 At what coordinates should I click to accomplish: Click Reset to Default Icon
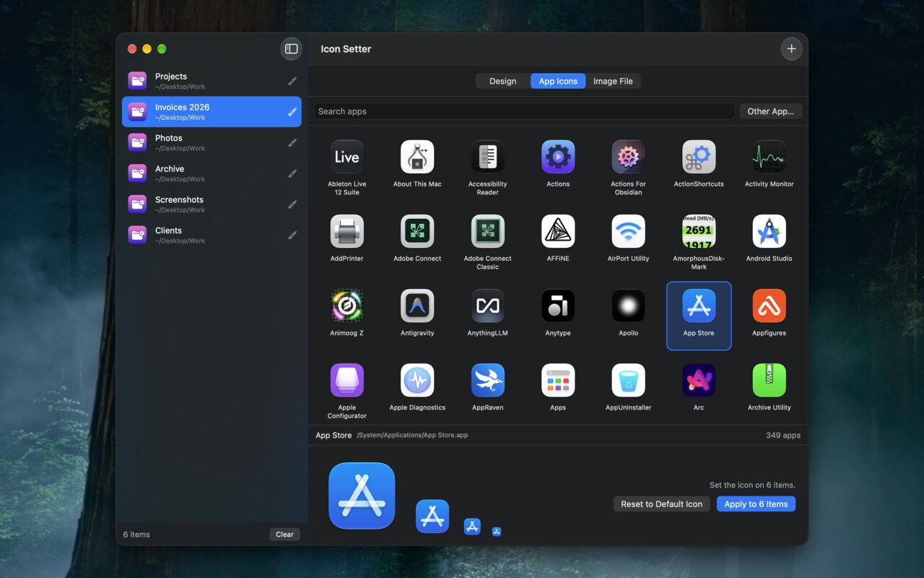click(661, 504)
